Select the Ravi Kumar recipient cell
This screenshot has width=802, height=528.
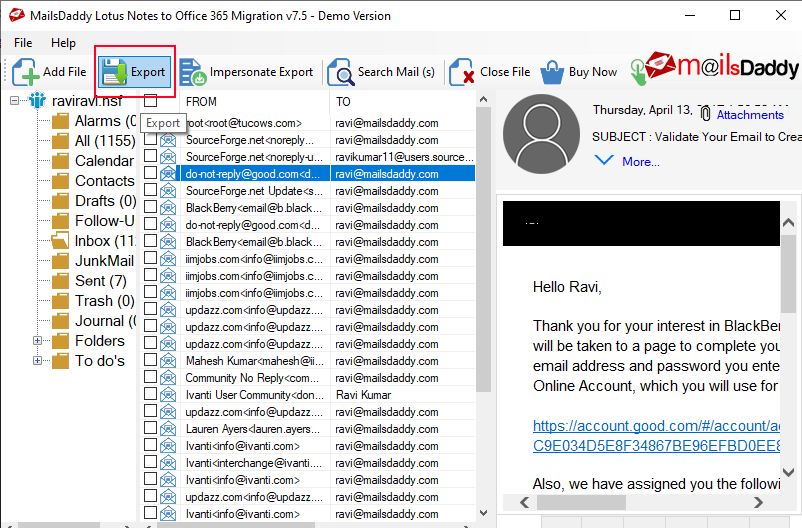403,395
